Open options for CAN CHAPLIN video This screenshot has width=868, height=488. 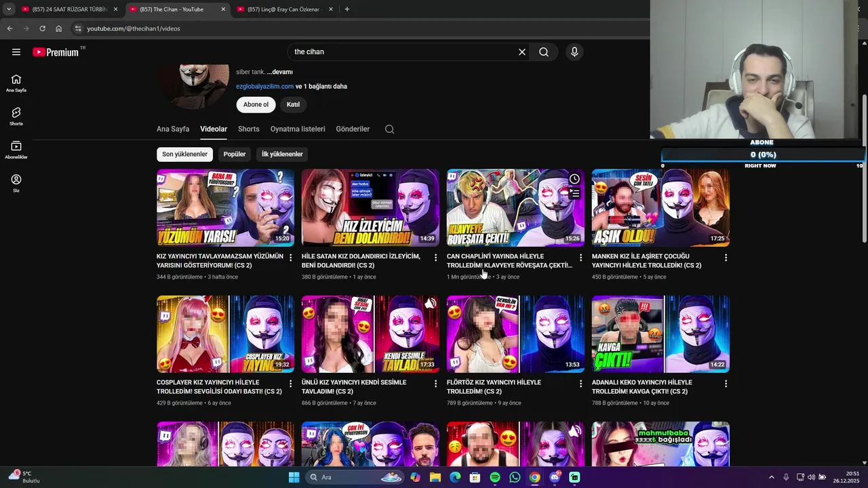(581, 258)
